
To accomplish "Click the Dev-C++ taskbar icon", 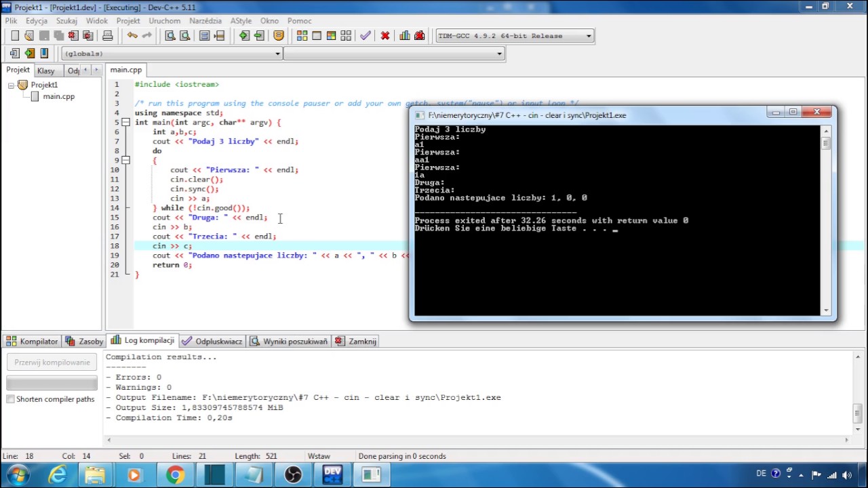I will click(332, 475).
